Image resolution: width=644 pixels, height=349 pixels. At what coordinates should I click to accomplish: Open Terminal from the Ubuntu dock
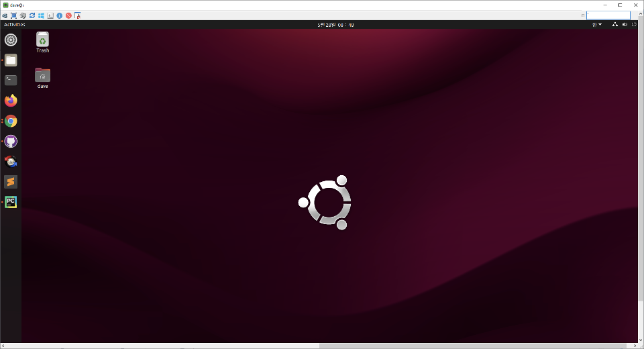click(x=11, y=80)
